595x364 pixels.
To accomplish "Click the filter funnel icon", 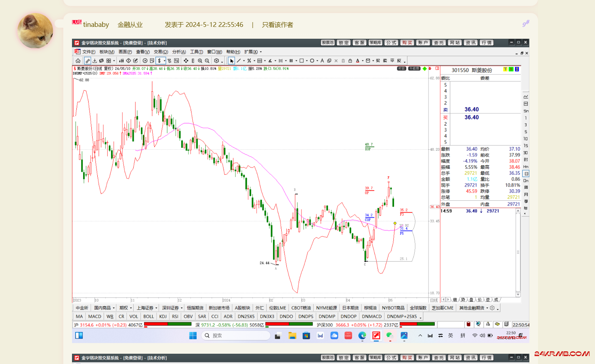I will [169, 61].
